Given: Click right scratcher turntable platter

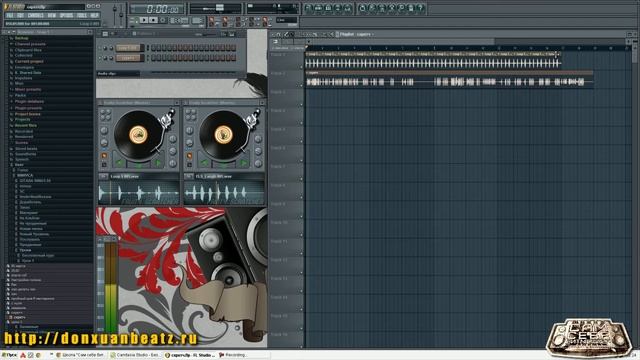Looking at the screenshot, I should tap(223, 135).
